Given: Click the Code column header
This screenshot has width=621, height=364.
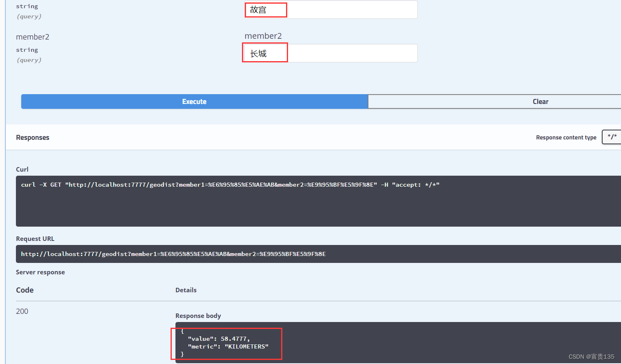Looking at the screenshot, I should [x=25, y=290].
